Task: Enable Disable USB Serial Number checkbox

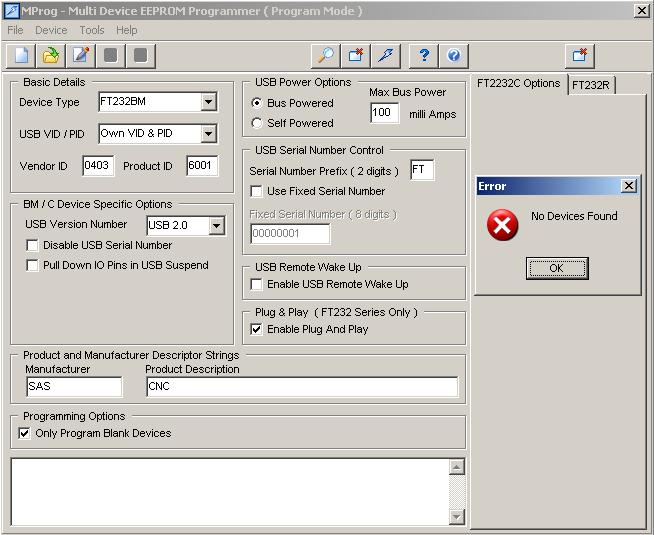Action: tap(33, 245)
